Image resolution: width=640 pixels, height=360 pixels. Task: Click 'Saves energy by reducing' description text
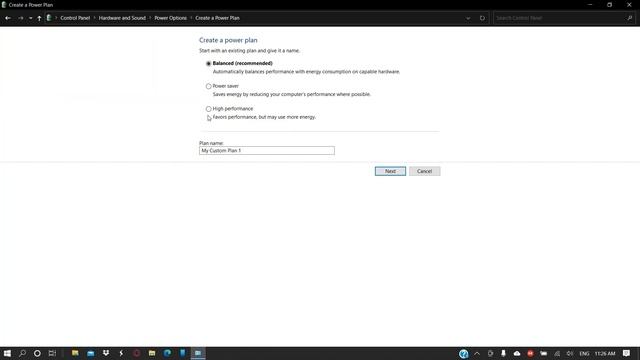pos(291,94)
